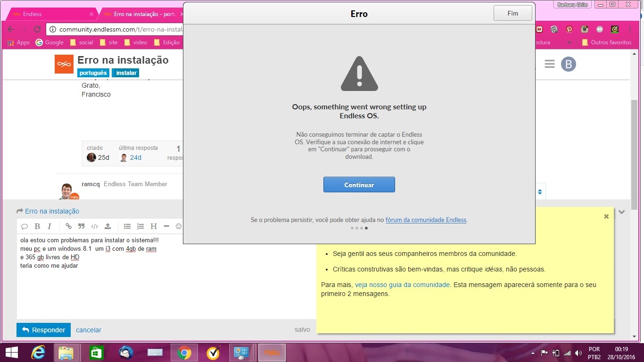Click the instalar tag
The image size is (644, 362).
click(126, 73)
